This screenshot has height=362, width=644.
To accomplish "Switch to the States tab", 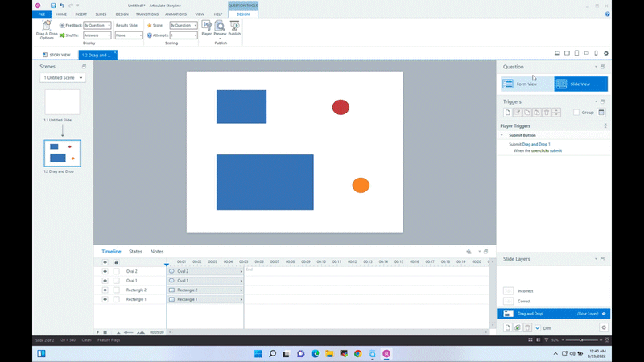I will [x=135, y=252].
